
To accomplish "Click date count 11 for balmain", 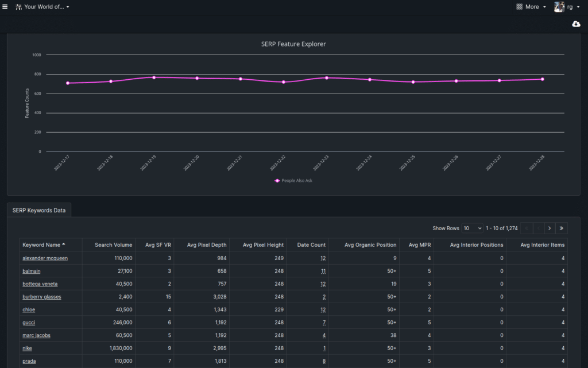I will click(323, 271).
